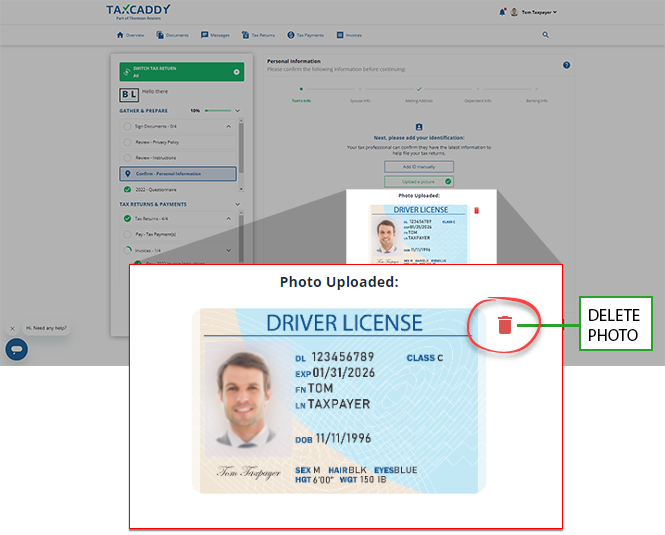
Task: Select Confirm - Personal Information task
Action: coord(178,174)
